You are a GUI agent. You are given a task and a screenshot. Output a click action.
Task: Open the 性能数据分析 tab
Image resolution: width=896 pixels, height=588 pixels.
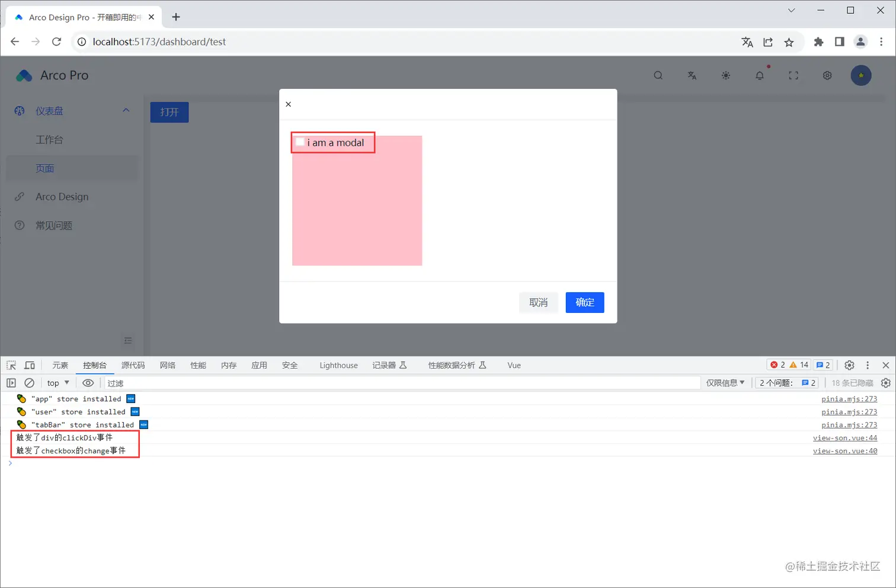457,365
